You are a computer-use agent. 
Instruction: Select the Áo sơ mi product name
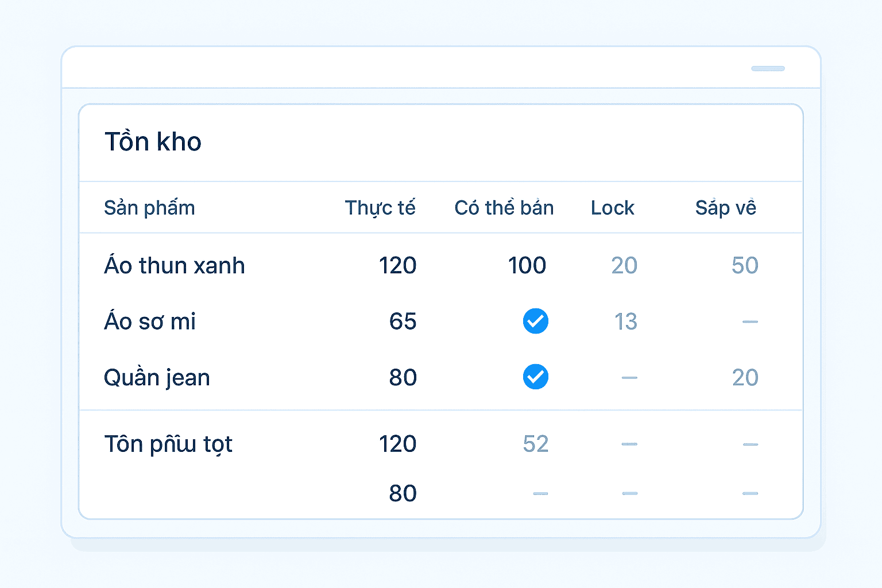pos(150,322)
